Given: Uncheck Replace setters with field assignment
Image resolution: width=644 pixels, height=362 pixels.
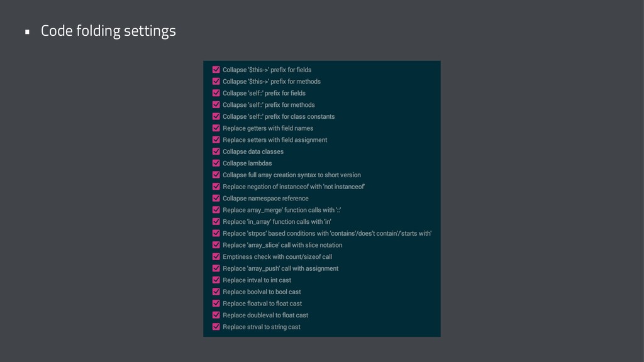Looking at the screenshot, I should [216, 140].
